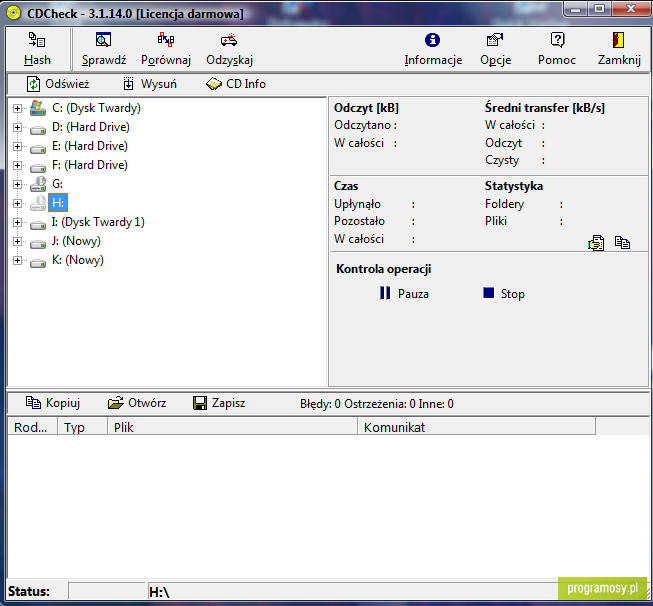The height and width of the screenshot is (606, 653).
Task: Click the C: Windows drive icon
Action: 38,108
